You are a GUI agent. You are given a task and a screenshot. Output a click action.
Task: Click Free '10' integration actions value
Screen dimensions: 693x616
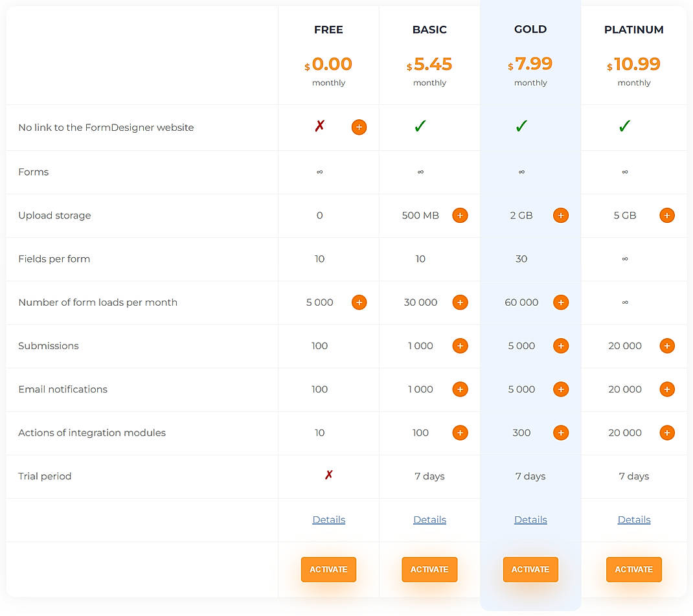[319, 433]
